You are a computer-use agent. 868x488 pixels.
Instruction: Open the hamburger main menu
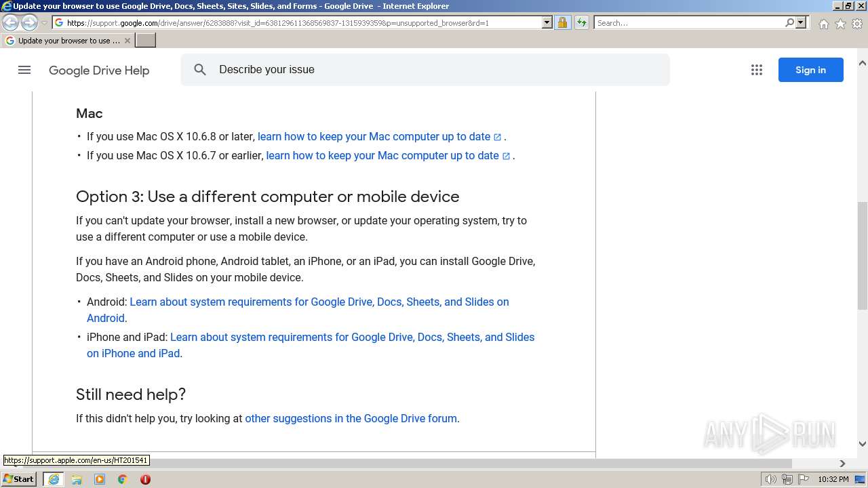point(24,70)
